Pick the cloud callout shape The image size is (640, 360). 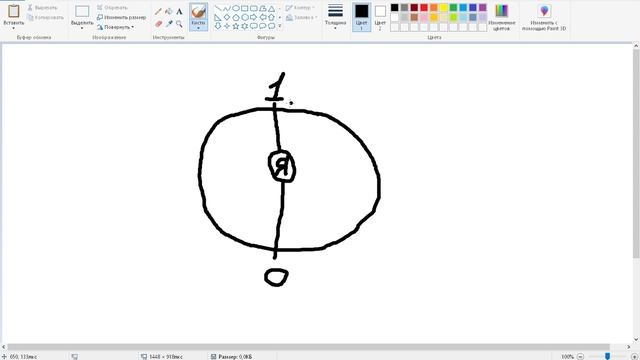coord(271,26)
